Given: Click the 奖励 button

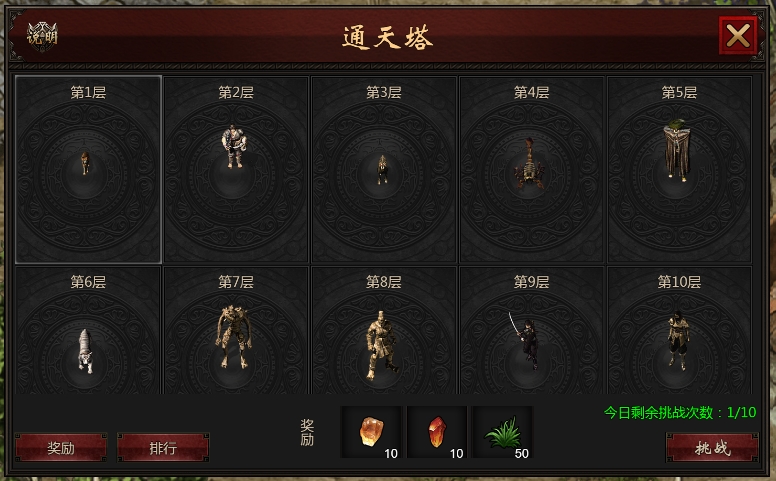Looking at the screenshot, I should pos(61,447).
